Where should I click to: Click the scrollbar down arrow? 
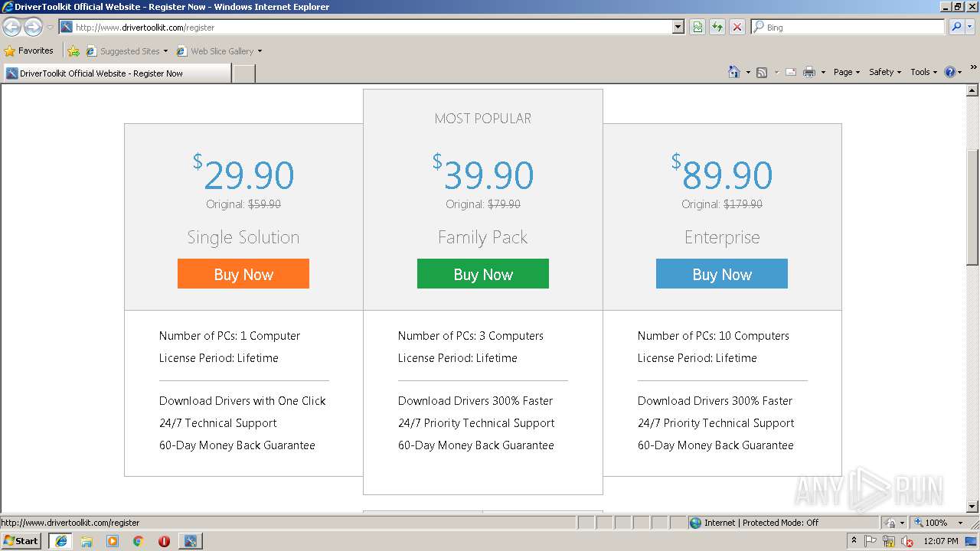pyautogui.click(x=972, y=507)
